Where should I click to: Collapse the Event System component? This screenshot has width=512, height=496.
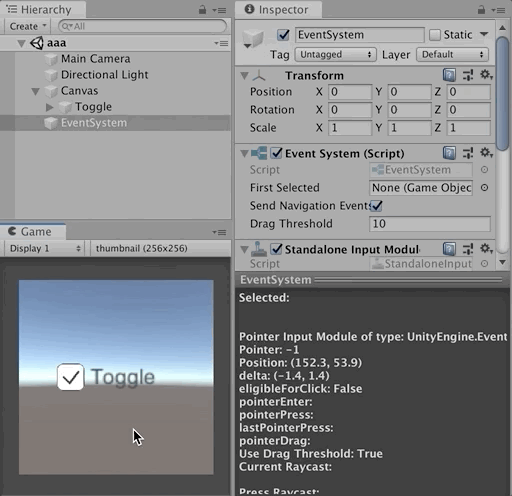[244, 154]
